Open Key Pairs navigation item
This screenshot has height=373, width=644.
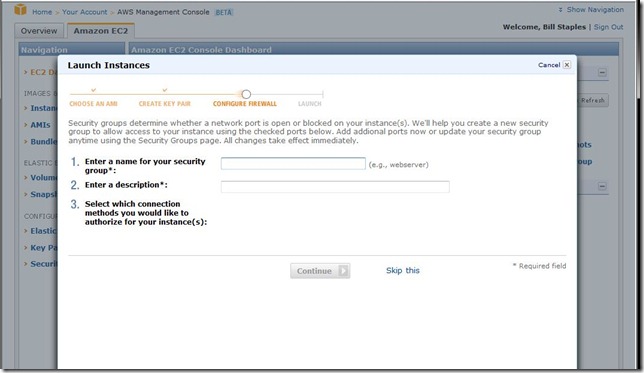coord(44,248)
